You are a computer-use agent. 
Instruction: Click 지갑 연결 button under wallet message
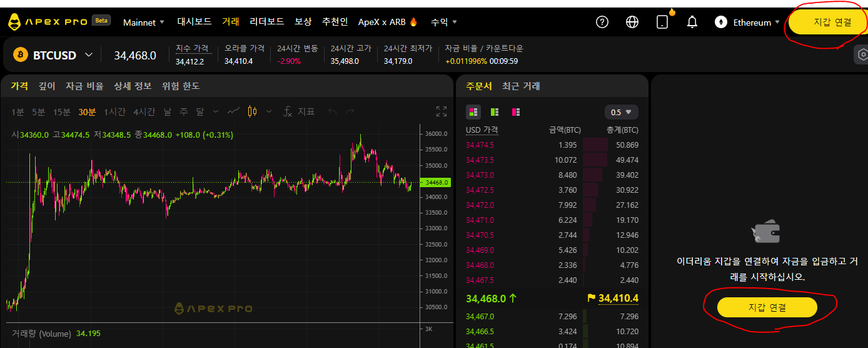[767, 307]
